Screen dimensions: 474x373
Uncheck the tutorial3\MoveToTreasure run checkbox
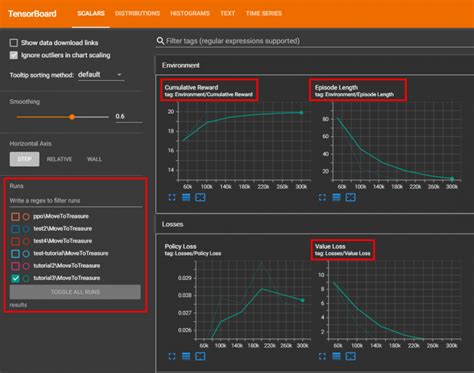coord(15,278)
